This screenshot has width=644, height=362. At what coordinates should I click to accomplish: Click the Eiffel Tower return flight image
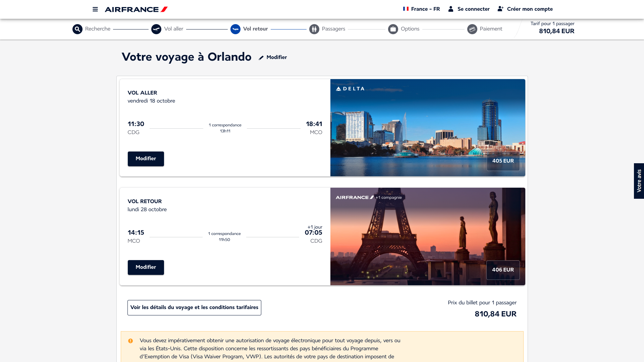(428, 236)
